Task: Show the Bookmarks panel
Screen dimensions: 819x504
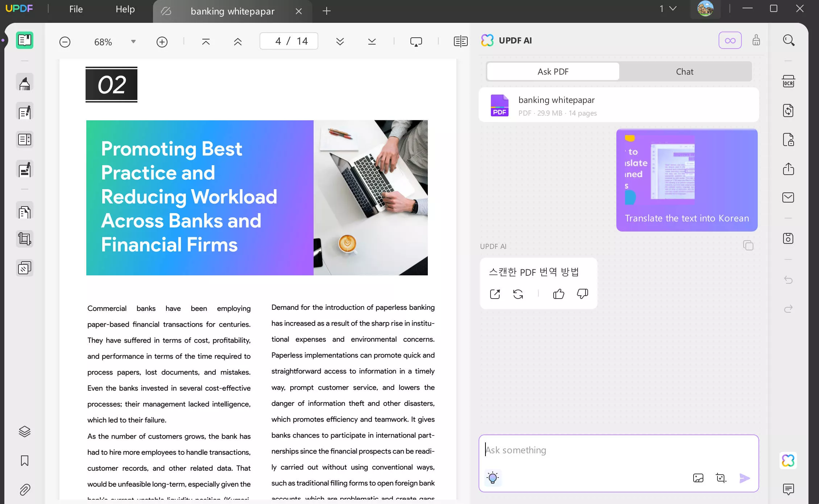Action: tap(25, 461)
